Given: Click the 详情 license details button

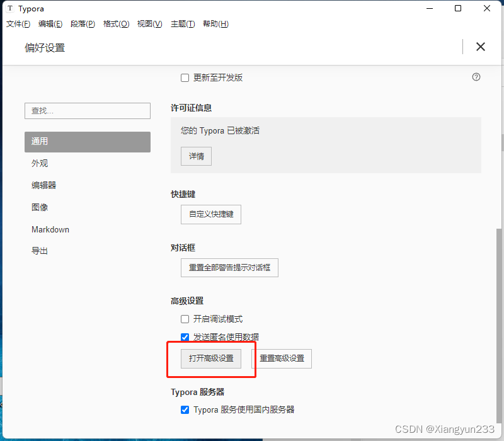Looking at the screenshot, I should coord(196,156).
